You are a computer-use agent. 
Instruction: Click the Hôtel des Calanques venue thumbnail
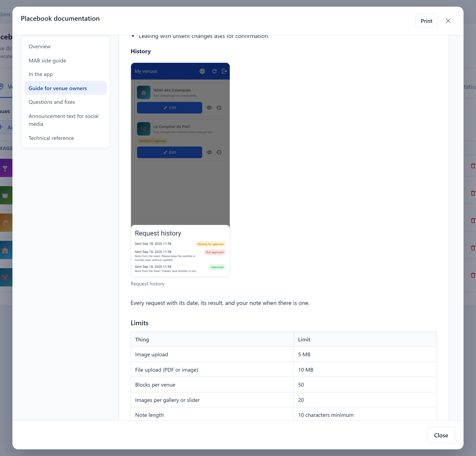tap(143, 92)
